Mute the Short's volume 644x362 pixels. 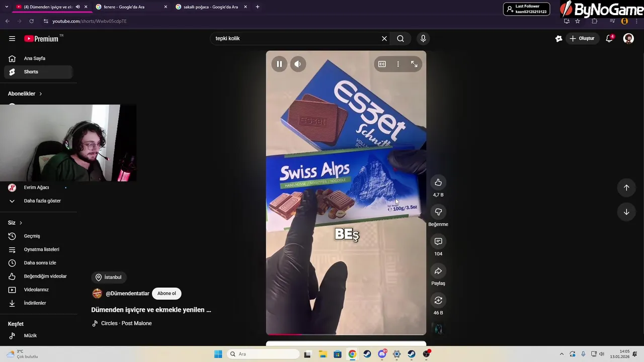(298, 64)
